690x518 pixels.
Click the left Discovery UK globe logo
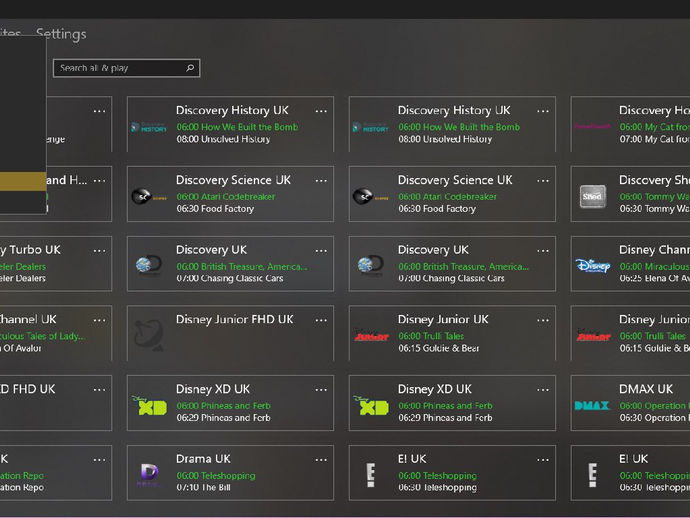pyautogui.click(x=149, y=265)
